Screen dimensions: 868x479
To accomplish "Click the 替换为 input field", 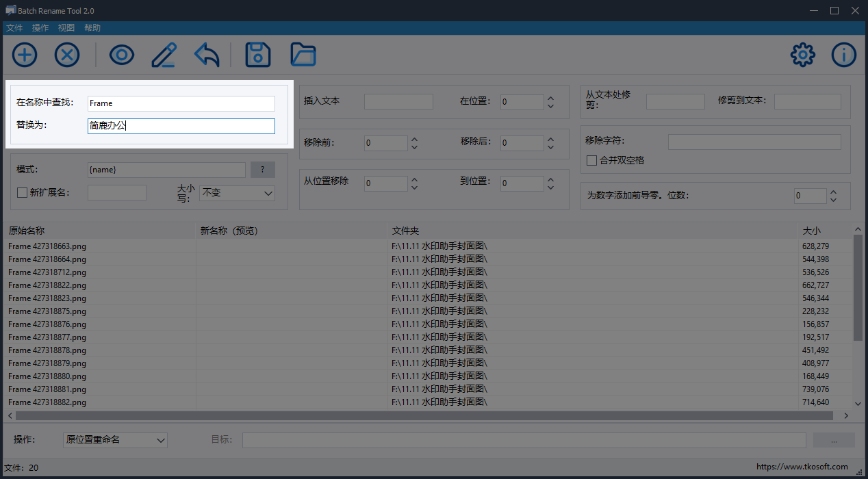I will click(x=181, y=126).
